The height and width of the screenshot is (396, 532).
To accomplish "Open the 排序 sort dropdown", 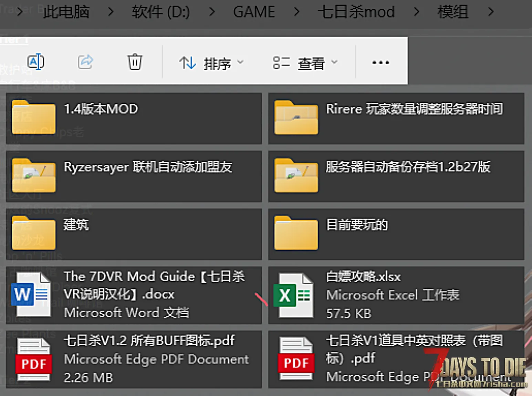I will coord(211,63).
